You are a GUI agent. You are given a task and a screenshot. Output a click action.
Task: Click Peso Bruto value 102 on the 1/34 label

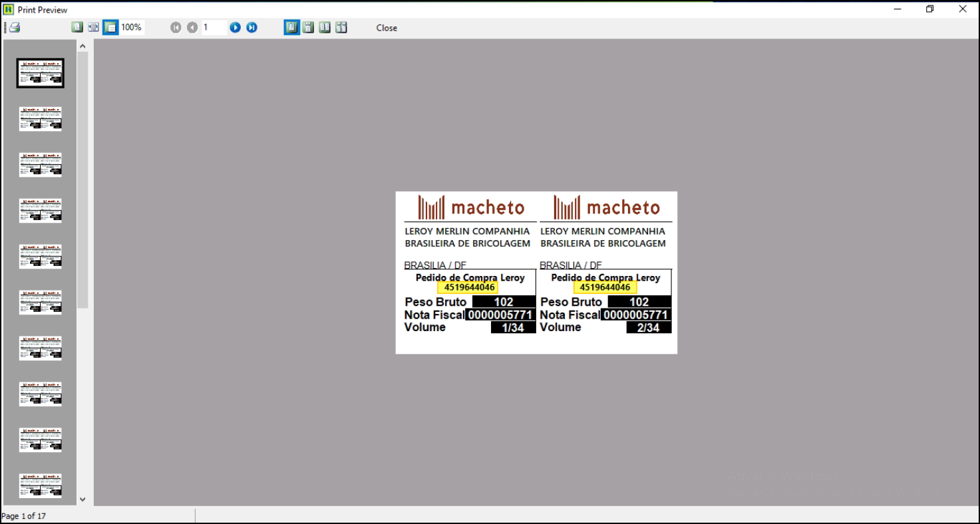504,302
